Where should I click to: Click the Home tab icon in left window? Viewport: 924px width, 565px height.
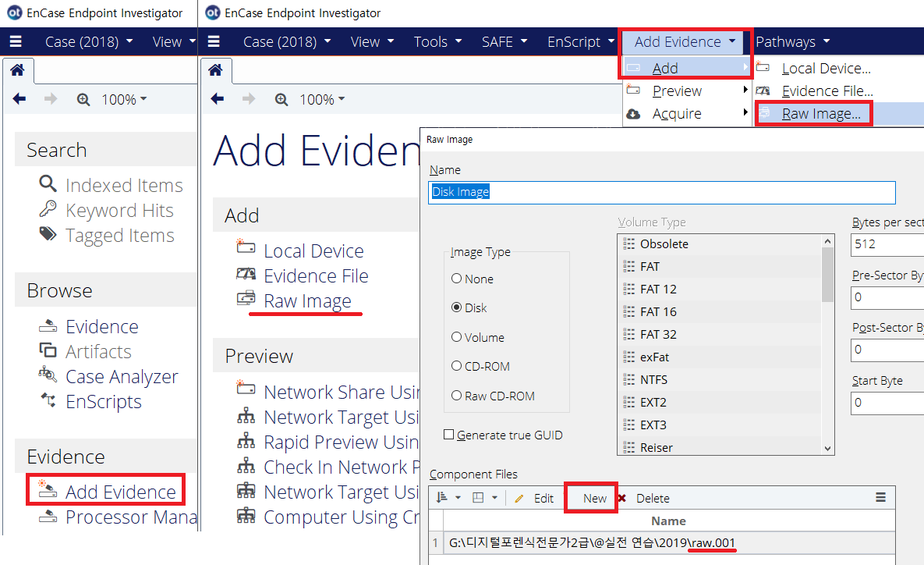pyautogui.click(x=16, y=71)
